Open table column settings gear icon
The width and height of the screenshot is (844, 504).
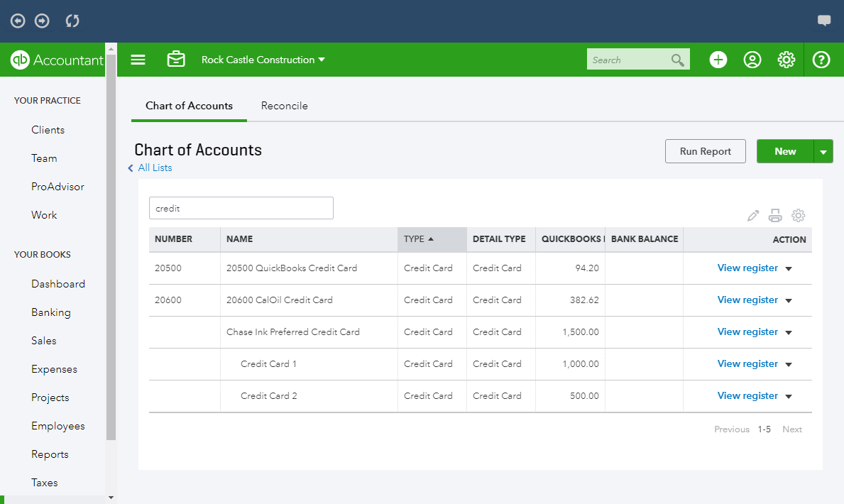point(799,215)
